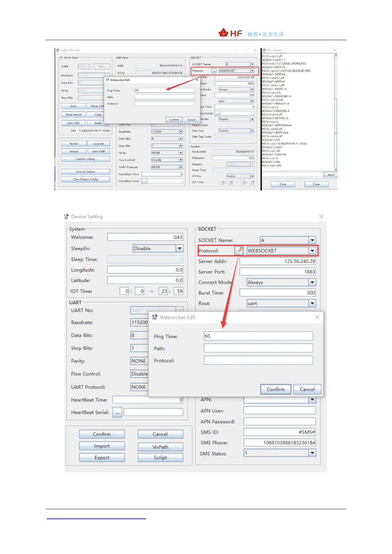Image resolution: width=392 pixels, height=554 pixels.
Task: Click the command input field in AT+ Helper
Action: (293, 175)
